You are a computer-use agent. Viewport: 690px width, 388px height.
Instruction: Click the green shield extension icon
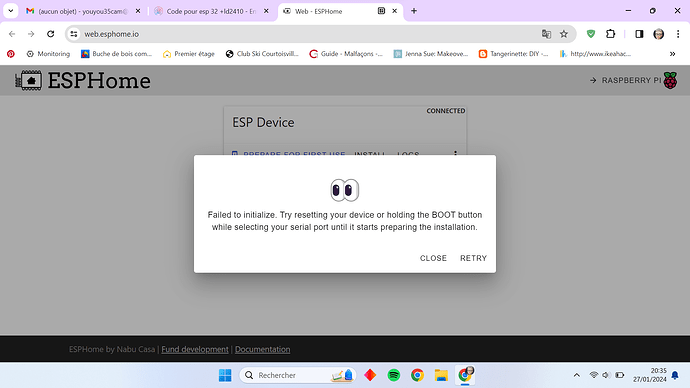(591, 34)
